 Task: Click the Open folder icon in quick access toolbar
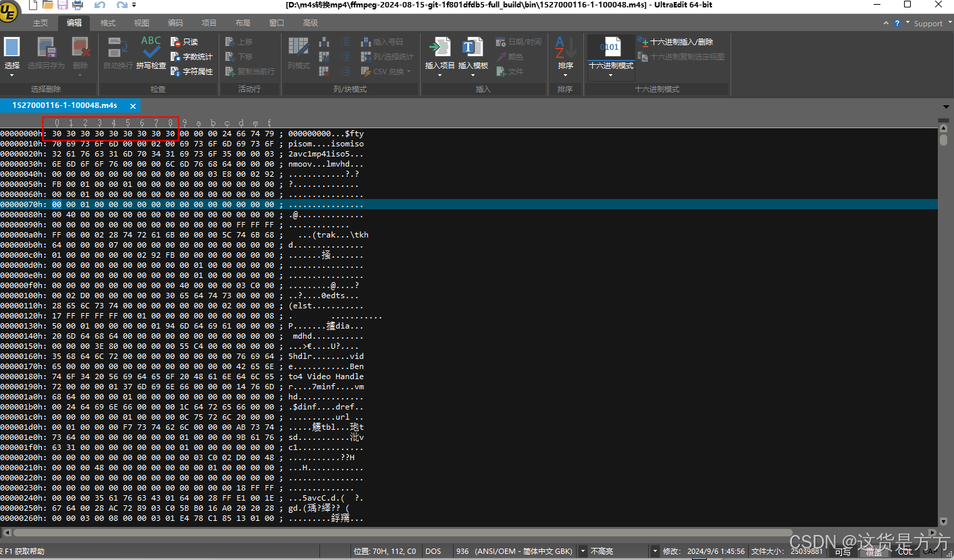[47, 5]
